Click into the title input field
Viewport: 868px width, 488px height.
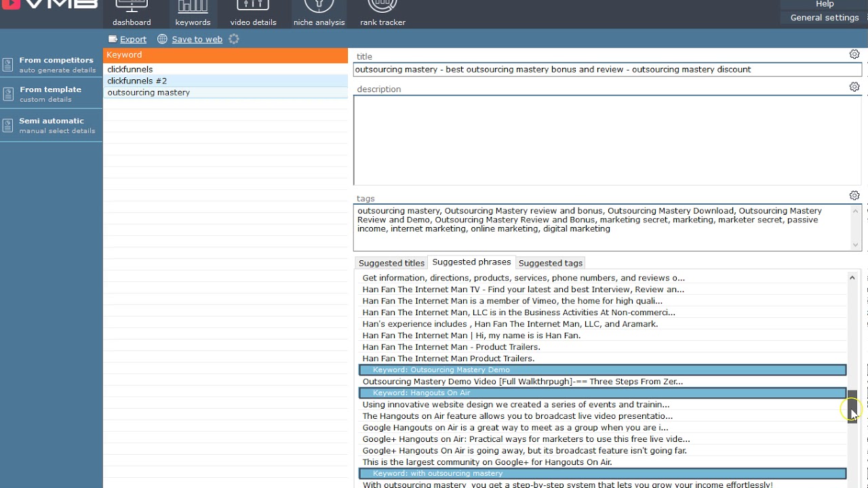click(x=608, y=69)
